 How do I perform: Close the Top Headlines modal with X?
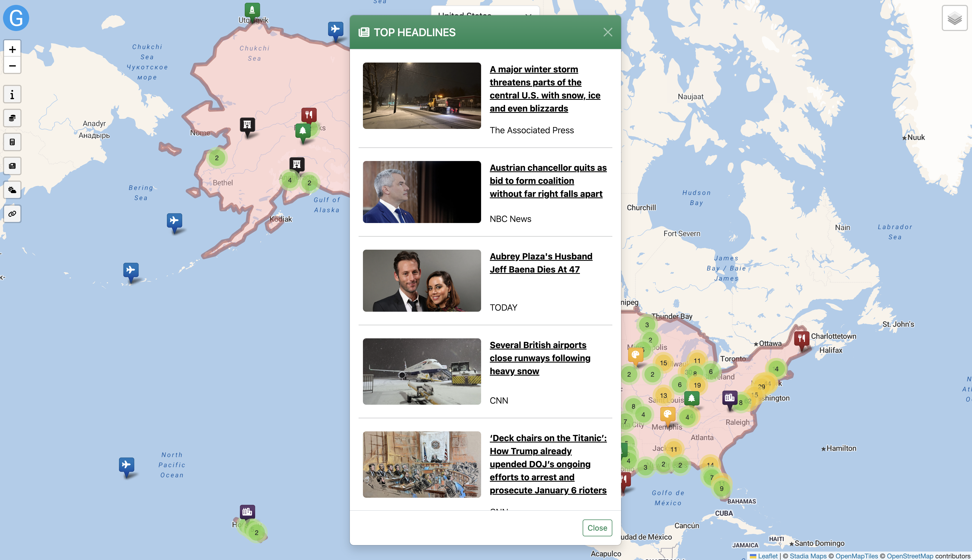tap(607, 32)
